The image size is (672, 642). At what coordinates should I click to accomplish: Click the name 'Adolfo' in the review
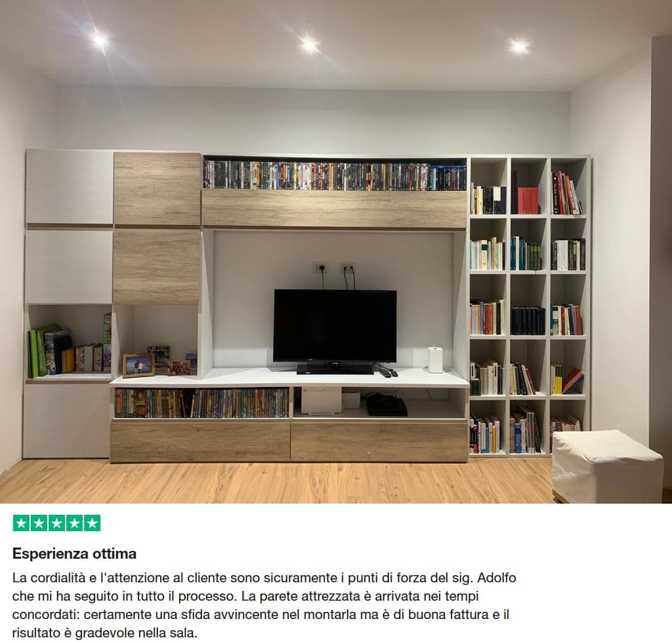[x=496, y=578]
